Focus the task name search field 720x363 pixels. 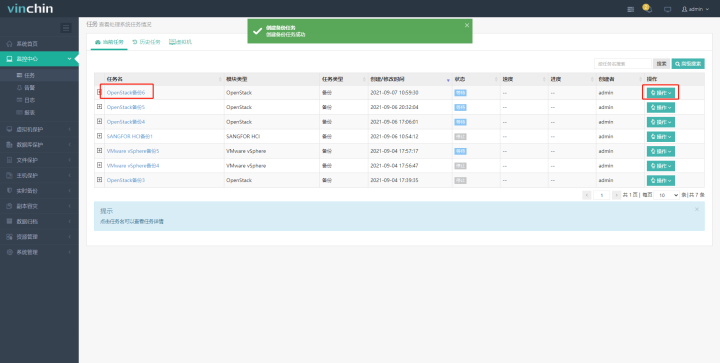(623, 64)
